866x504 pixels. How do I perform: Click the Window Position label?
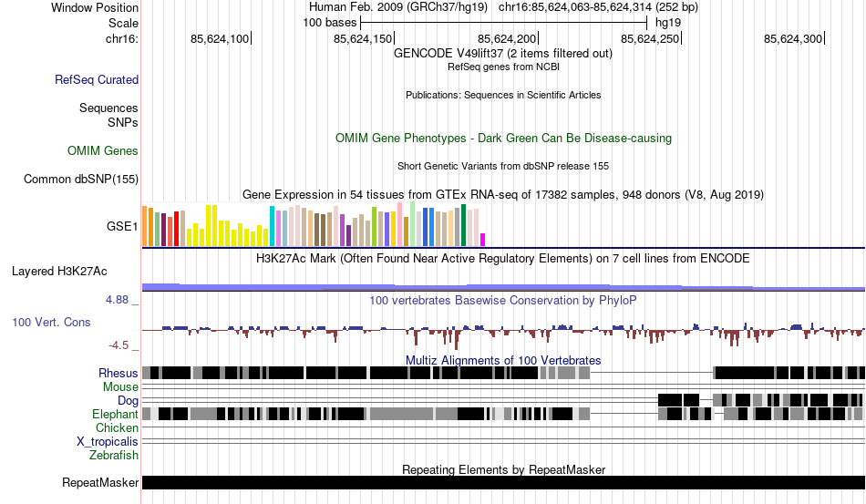click(95, 7)
